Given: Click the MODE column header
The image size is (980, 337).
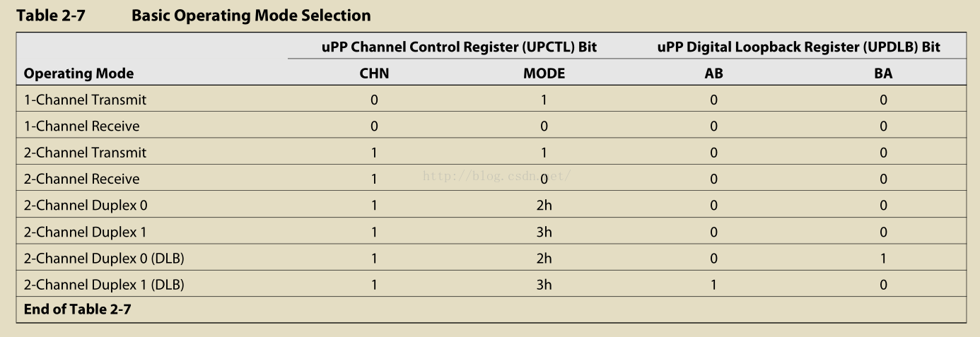Looking at the screenshot, I should point(544,73).
